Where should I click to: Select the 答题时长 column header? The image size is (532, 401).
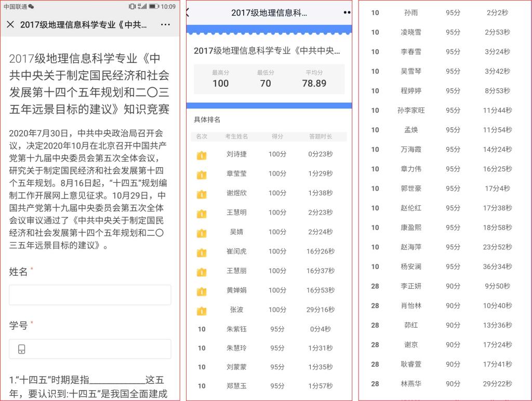[x=320, y=137]
